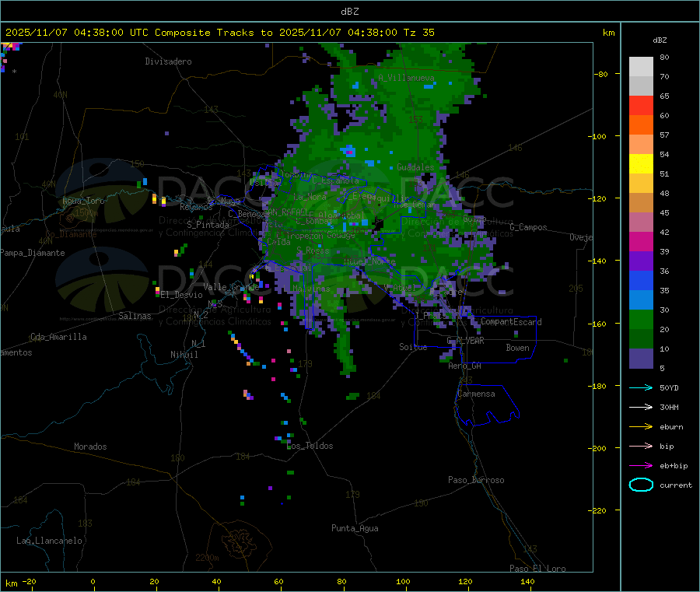The width and height of the screenshot is (700, 592).
Task: Click the CompantEscand map label
Action: [x=511, y=321]
